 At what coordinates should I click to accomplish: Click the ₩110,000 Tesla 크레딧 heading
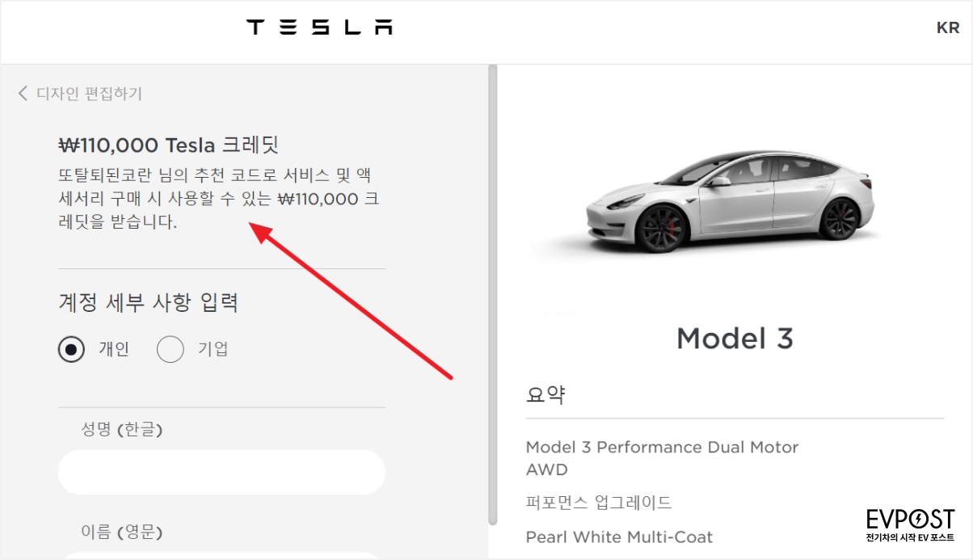168,145
